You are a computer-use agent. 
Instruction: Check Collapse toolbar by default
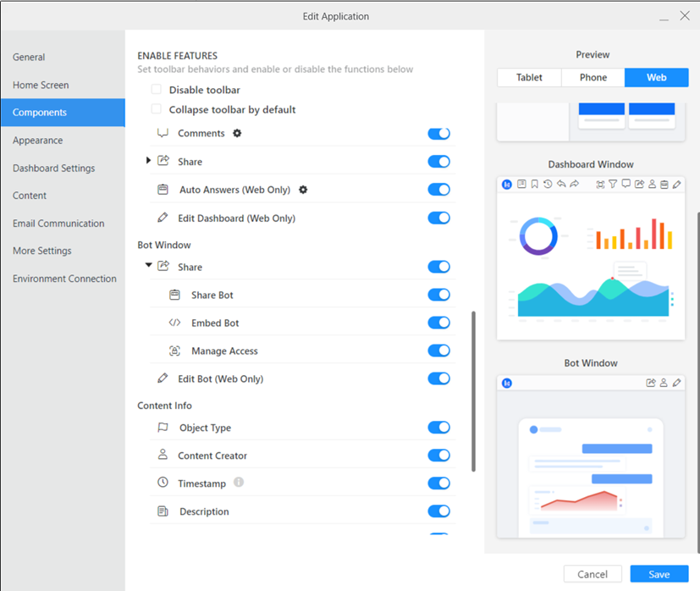tap(156, 109)
